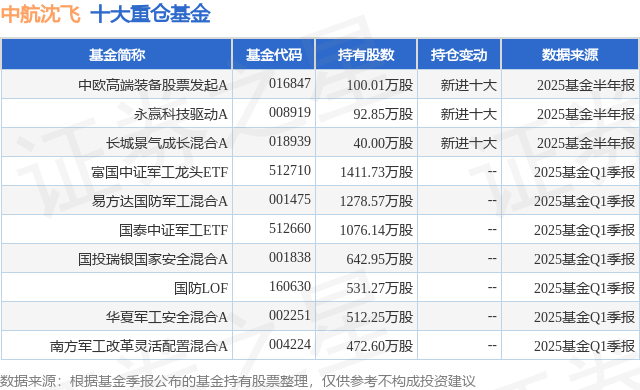The width and height of the screenshot is (640, 390).
Task: Click shares value 92.85万股
Action: tap(383, 114)
